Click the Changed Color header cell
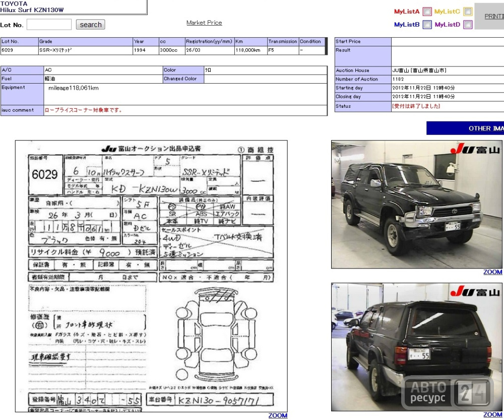 pos(183,79)
